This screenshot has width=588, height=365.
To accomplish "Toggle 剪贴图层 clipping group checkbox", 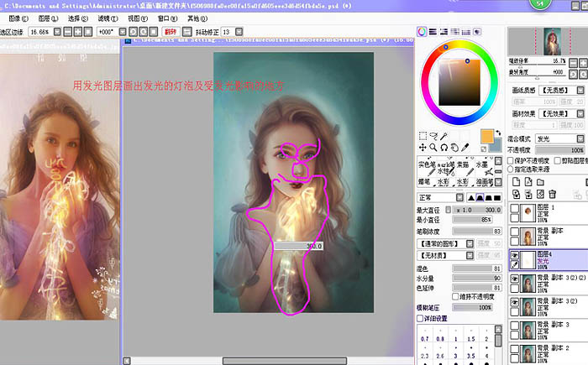I will pos(558,160).
